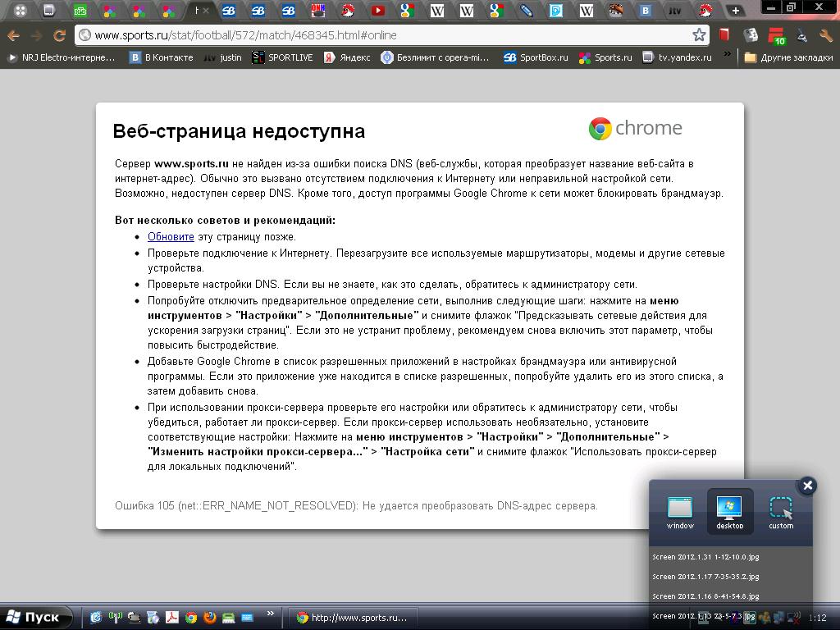
Task: Click the browser back arrow
Action: [13, 36]
